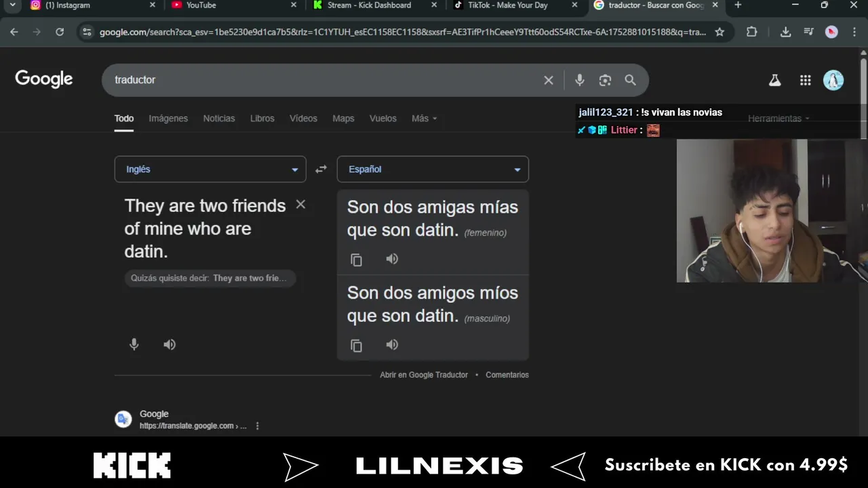868x488 pixels.
Task: Open the Chrome extensions puzzle icon
Action: point(751,32)
